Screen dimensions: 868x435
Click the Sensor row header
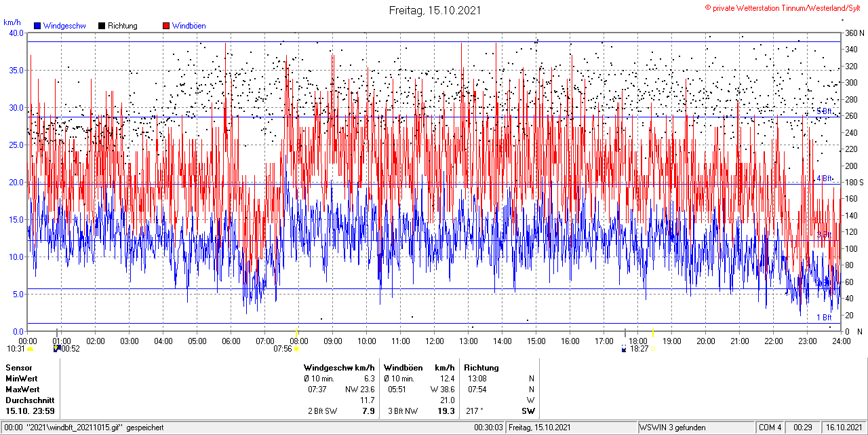(19, 367)
